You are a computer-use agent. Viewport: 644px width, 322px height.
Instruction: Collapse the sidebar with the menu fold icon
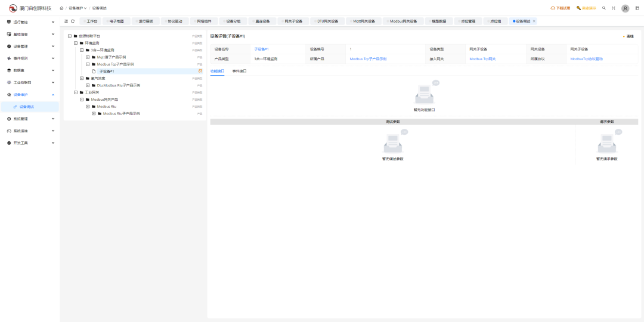[x=66, y=21]
